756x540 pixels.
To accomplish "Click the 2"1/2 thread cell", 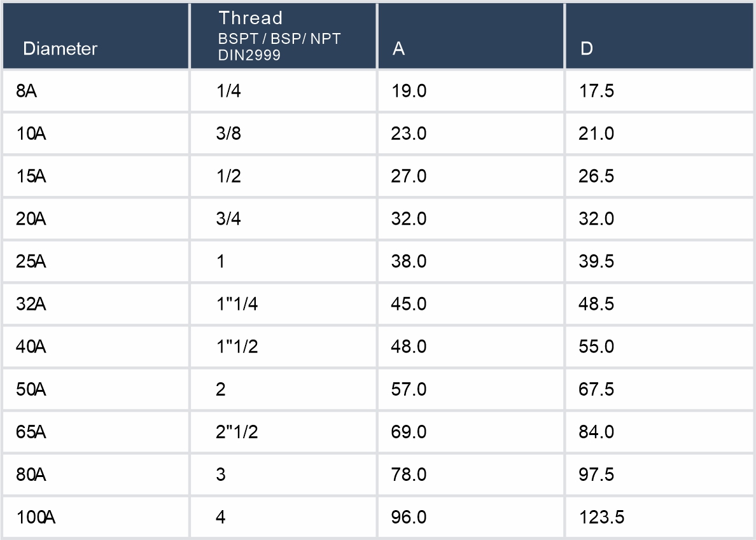I will coord(237,432).
